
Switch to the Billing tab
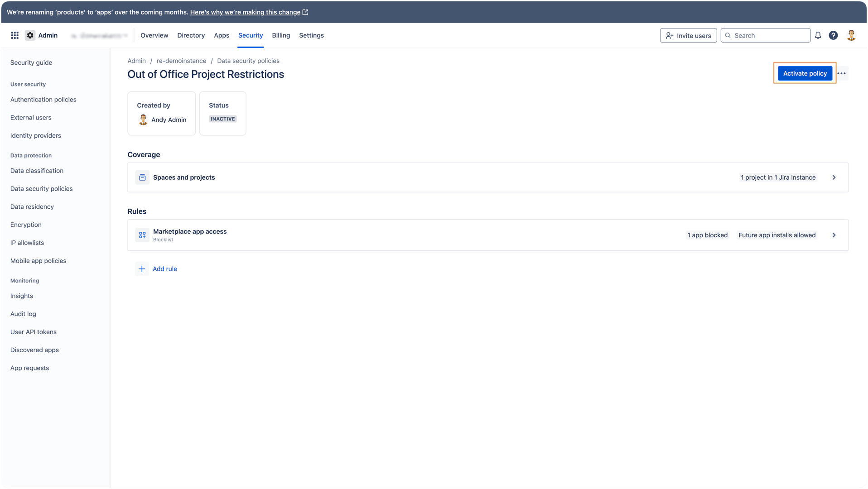[281, 35]
